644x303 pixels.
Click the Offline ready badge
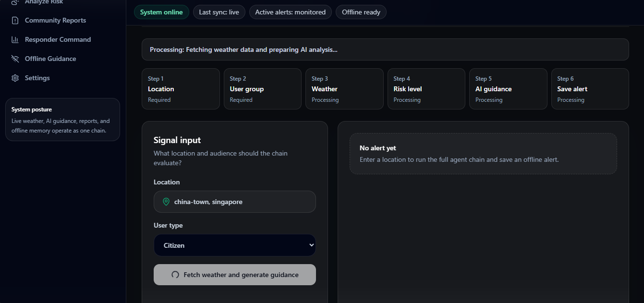361,12
